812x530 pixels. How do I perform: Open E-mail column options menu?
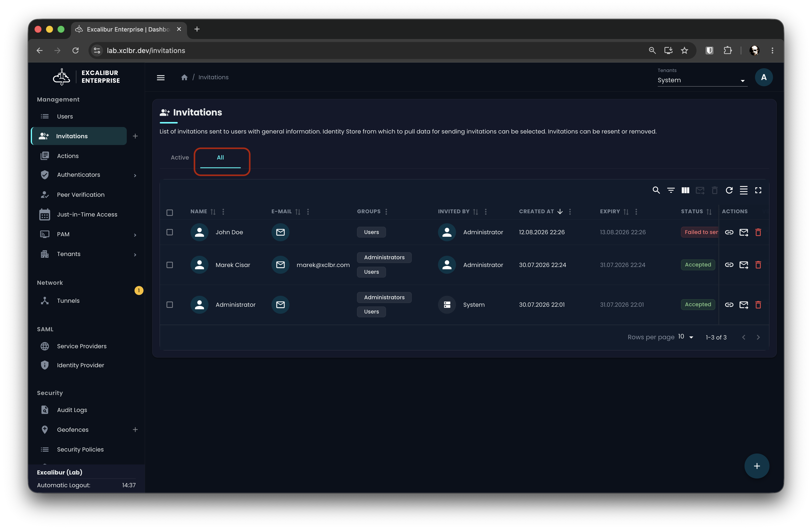[x=308, y=211]
